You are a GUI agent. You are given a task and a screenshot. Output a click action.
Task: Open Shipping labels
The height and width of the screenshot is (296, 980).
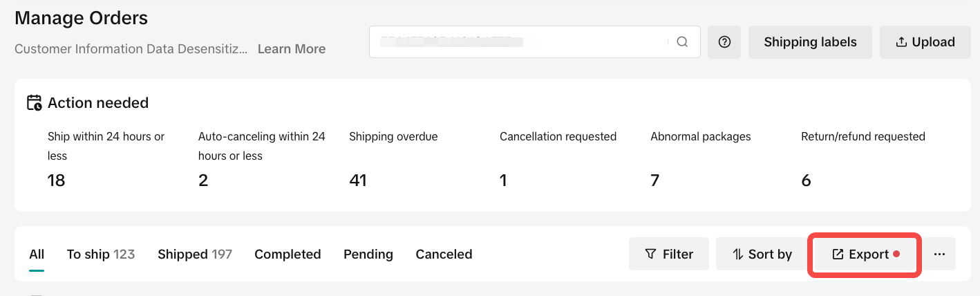click(810, 42)
